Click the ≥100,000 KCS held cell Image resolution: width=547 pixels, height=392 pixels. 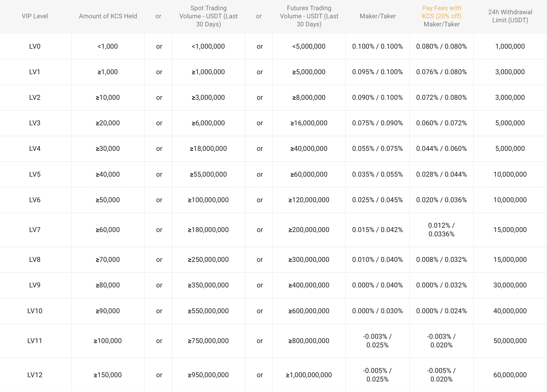coord(108,341)
